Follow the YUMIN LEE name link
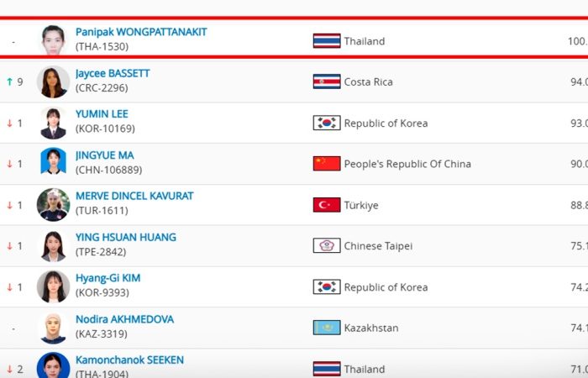The width and height of the screenshot is (588, 378). (102, 114)
